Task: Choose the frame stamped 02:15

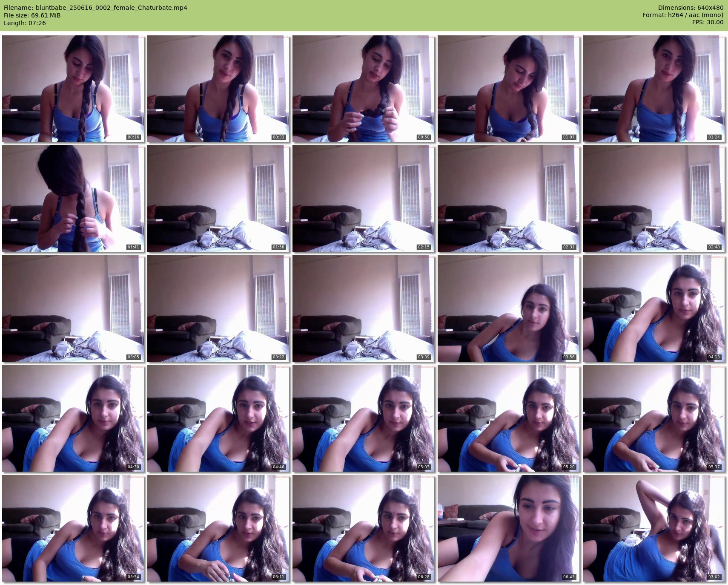Action: pyautogui.click(x=363, y=199)
